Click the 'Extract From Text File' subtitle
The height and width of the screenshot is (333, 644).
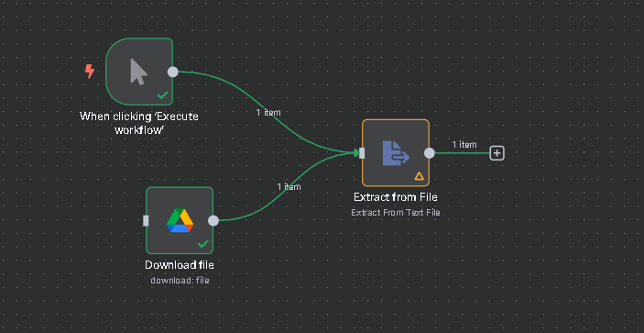(x=396, y=213)
